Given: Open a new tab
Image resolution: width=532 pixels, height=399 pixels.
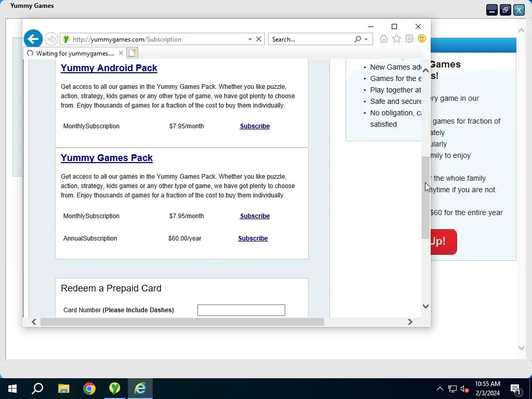Looking at the screenshot, I should click(x=132, y=53).
